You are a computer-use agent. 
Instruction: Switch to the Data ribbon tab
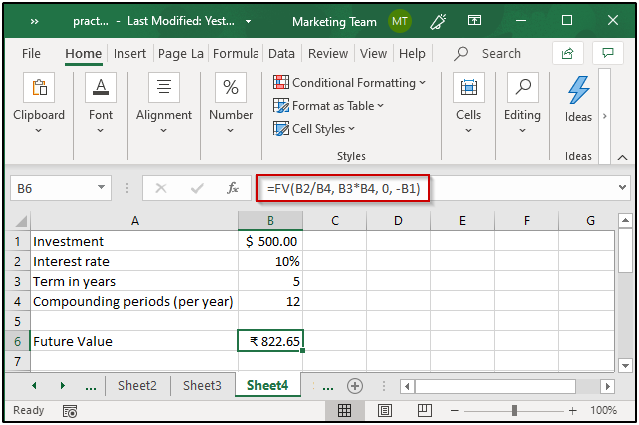pos(281,53)
